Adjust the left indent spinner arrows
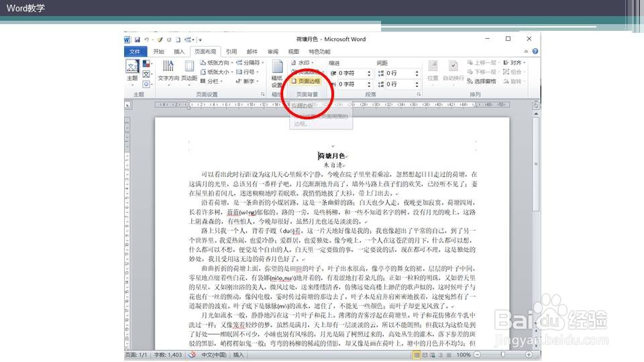The height and width of the screenshot is (362, 644). [x=369, y=73]
